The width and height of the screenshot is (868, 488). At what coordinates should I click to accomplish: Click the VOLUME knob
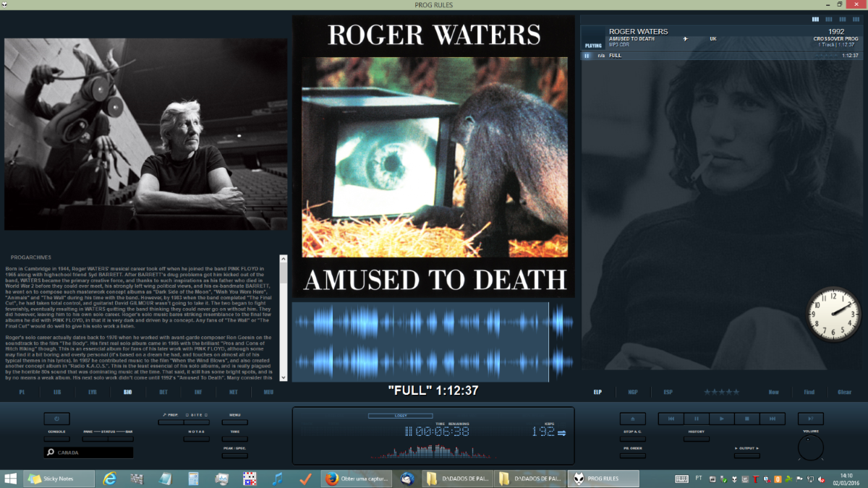tap(810, 448)
